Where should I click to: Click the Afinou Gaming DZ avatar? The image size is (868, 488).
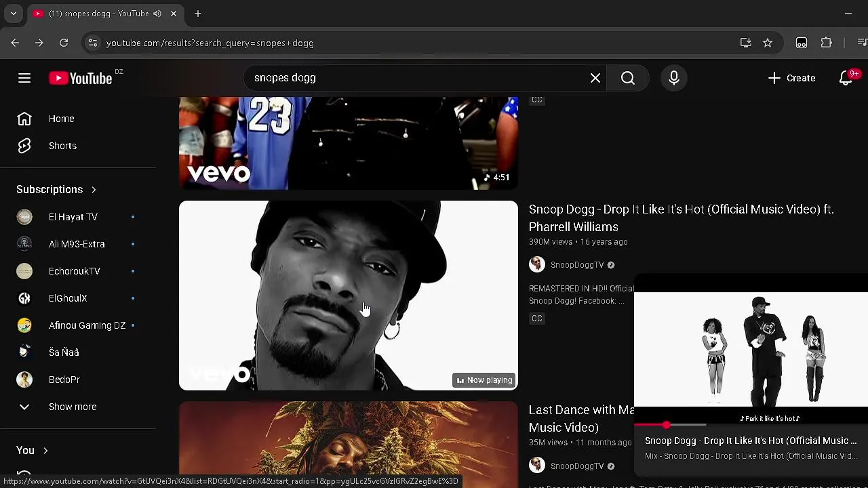24,325
